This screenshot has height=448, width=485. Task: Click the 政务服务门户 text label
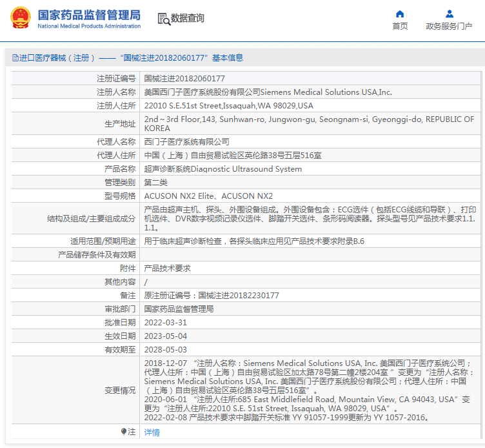point(449,26)
